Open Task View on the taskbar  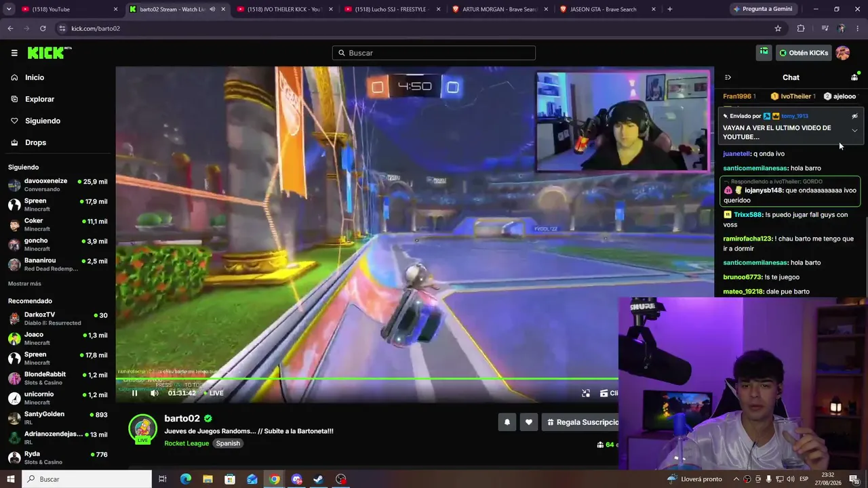(163, 479)
